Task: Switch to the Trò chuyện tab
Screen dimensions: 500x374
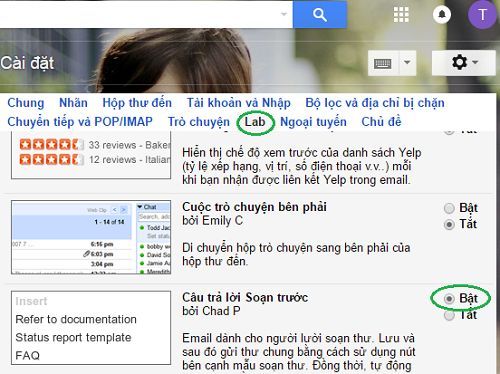Action: point(199,122)
